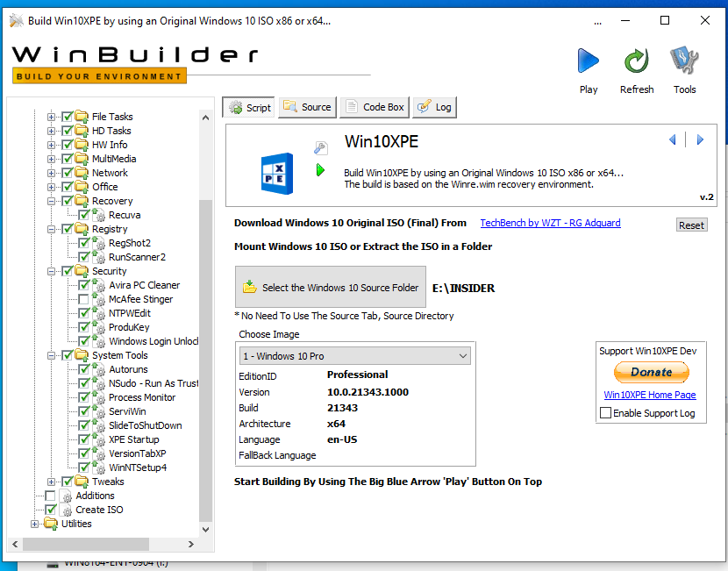Click the ServiWin script icon

[x=98, y=411]
